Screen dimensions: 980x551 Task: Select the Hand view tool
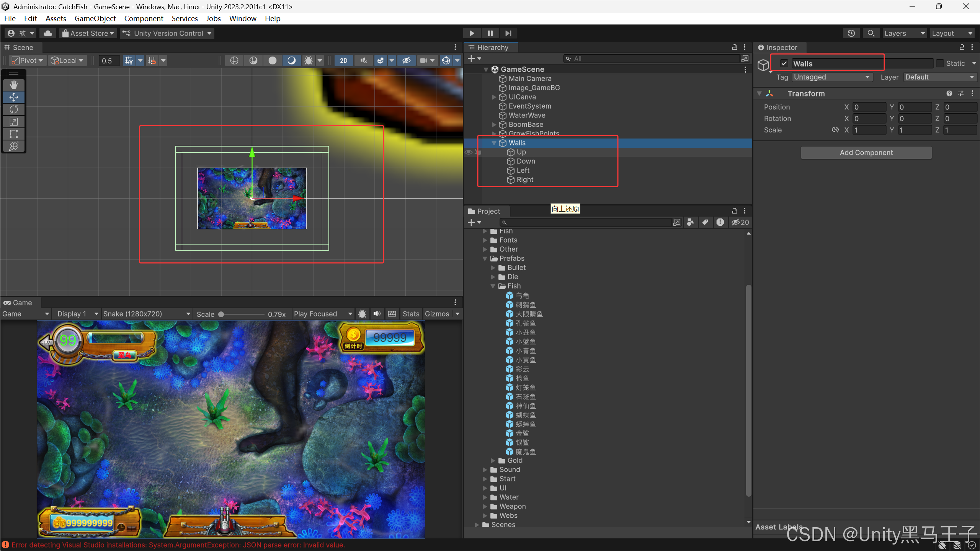tap(14, 85)
